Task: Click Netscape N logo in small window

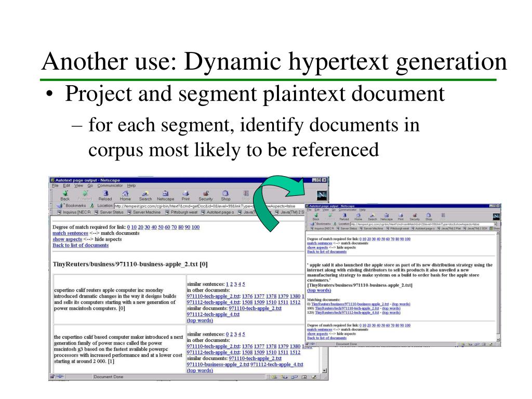Action: coord(496,217)
